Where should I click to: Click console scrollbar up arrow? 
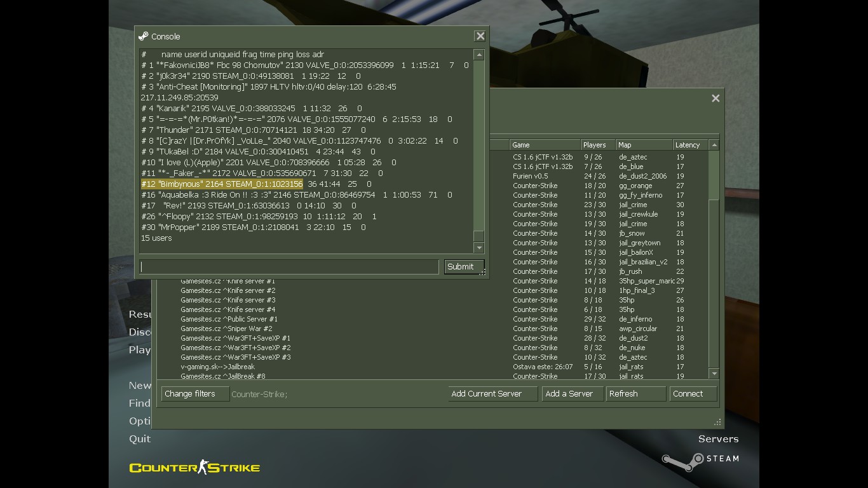[x=479, y=55]
